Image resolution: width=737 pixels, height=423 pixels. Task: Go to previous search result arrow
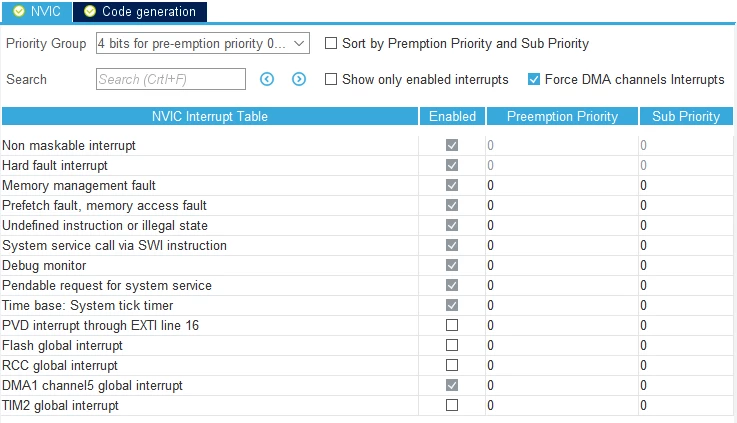pyautogui.click(x=267, y=79)
